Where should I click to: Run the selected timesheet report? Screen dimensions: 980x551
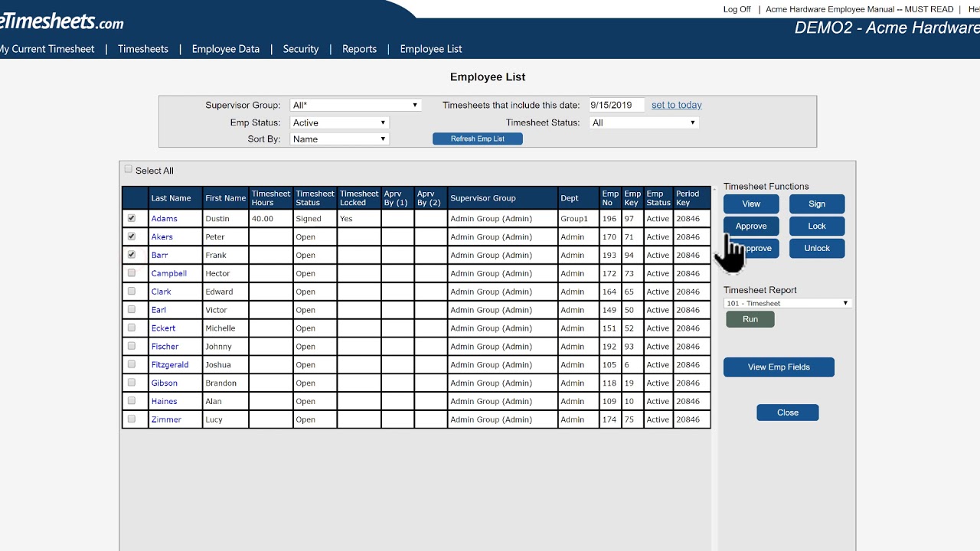click(x=750, y=319)
